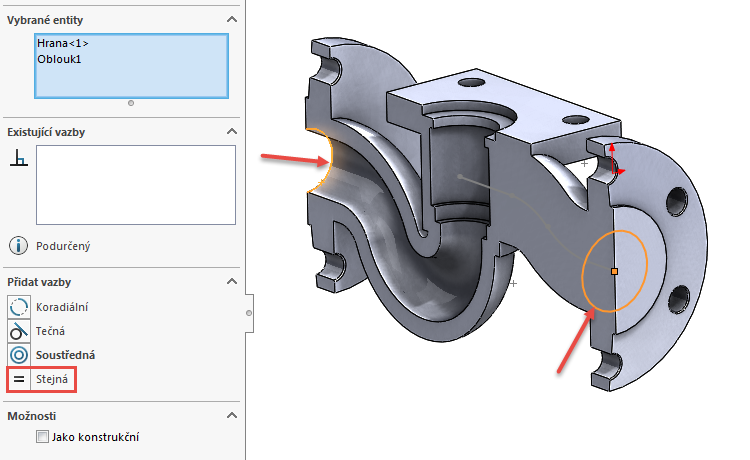Enable the Jako konstrukční checkbox
This screenshot has height=460, width=750.
pyautogui.click(x=42, y=437)
